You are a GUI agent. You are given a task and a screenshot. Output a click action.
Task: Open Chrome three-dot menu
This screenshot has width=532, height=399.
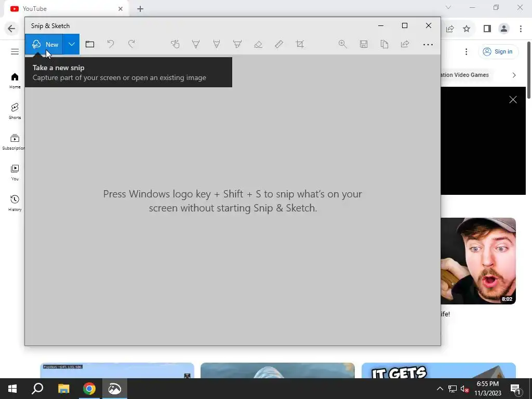pyautogui.click(x=521, y=29)
